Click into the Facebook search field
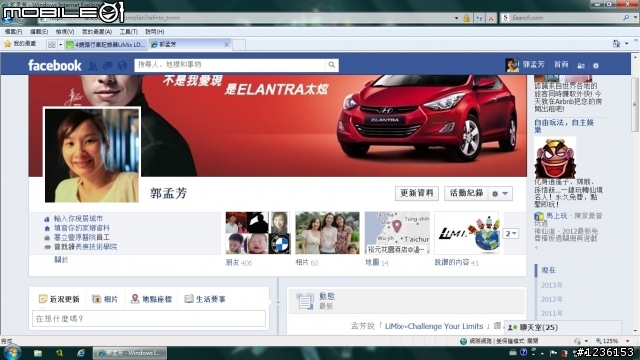Screen dimensions: 640x360 [x=231, y=65]
